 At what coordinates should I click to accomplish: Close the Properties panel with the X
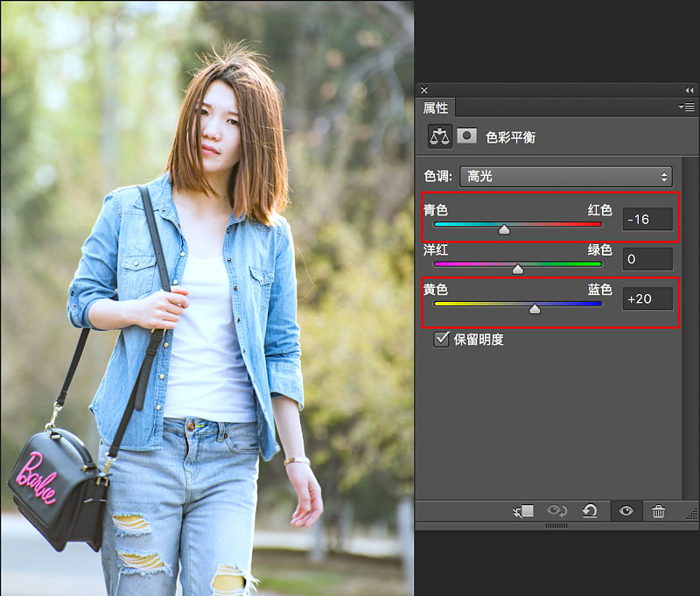pyautogui.click(x=424, y=90)
